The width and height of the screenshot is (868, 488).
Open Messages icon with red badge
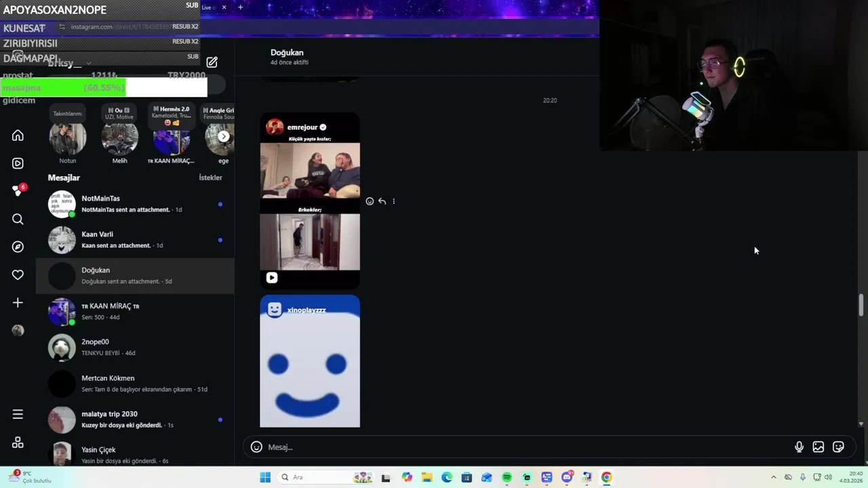(x=18, y=191)
